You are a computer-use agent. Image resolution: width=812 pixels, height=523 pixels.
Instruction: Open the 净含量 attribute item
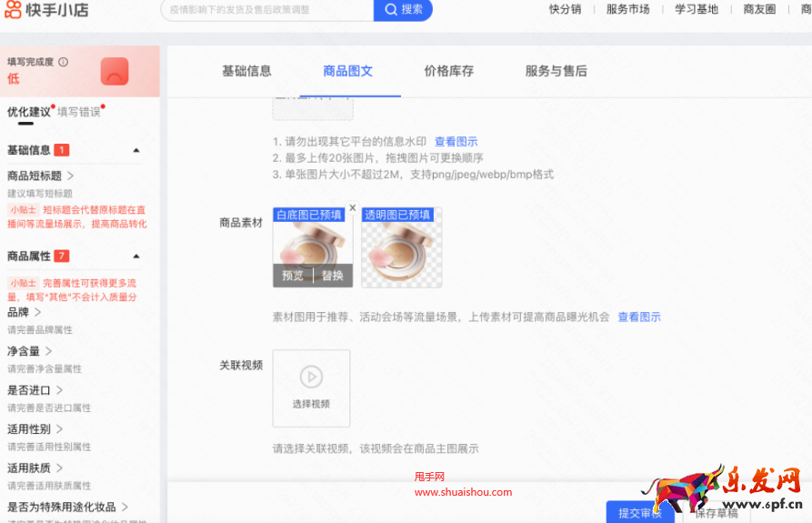[x=29, y=351]
